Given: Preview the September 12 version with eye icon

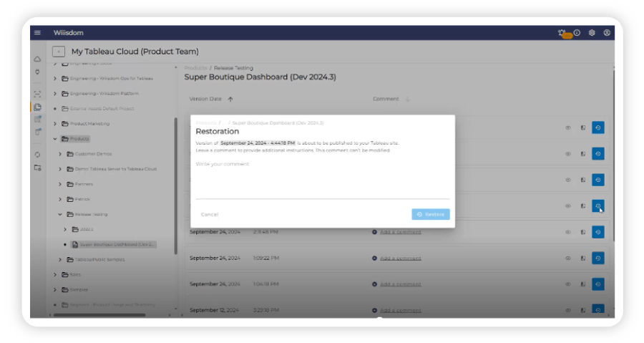Looking at the screenshot, I should [x=568, y=311].
